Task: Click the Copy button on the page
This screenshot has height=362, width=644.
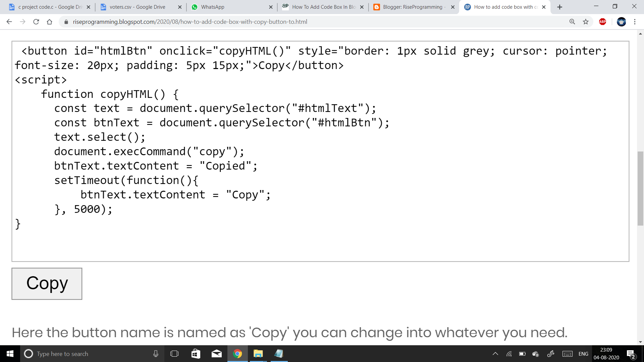Action: tap(47, 283)
